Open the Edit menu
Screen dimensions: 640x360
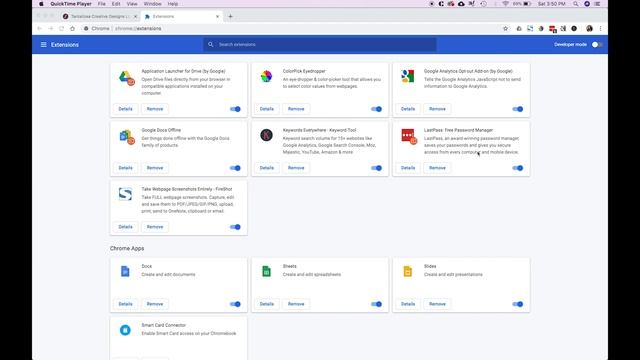[x=116, y=4]
